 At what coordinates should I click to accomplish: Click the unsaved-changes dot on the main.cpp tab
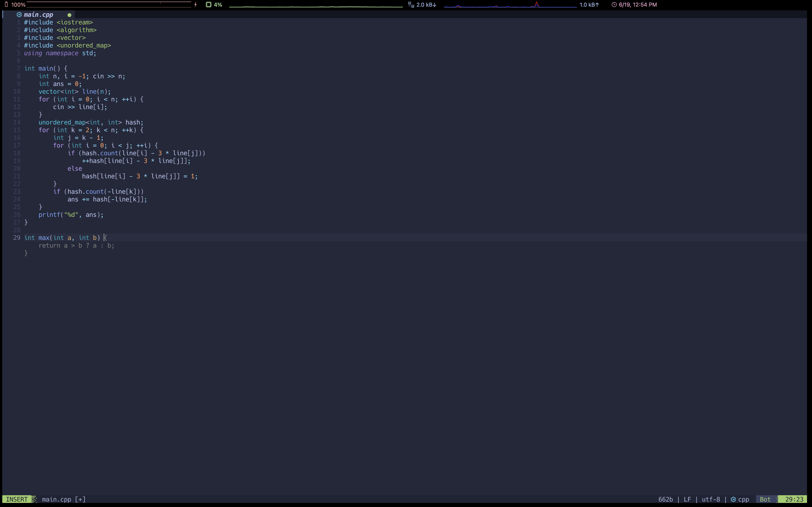[x=69, y=15]
